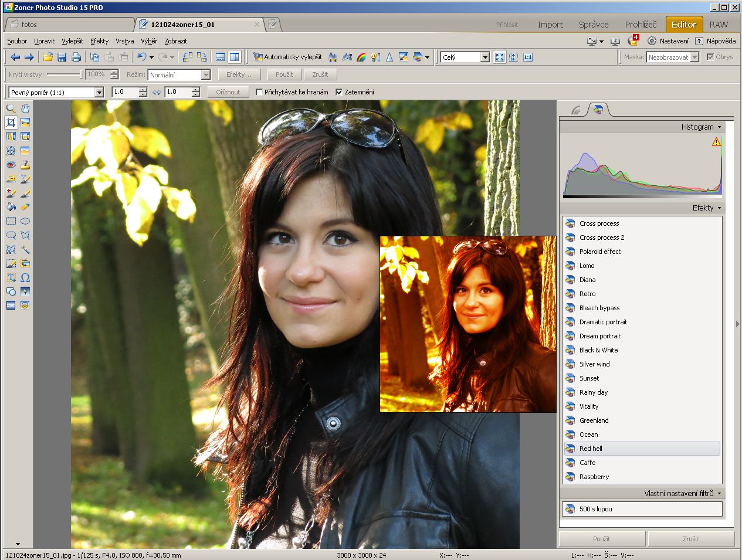This screenshot has width=742, height=560.
Task: Choose the Clone Stamp tool
Action: click(x=25, y=165)
